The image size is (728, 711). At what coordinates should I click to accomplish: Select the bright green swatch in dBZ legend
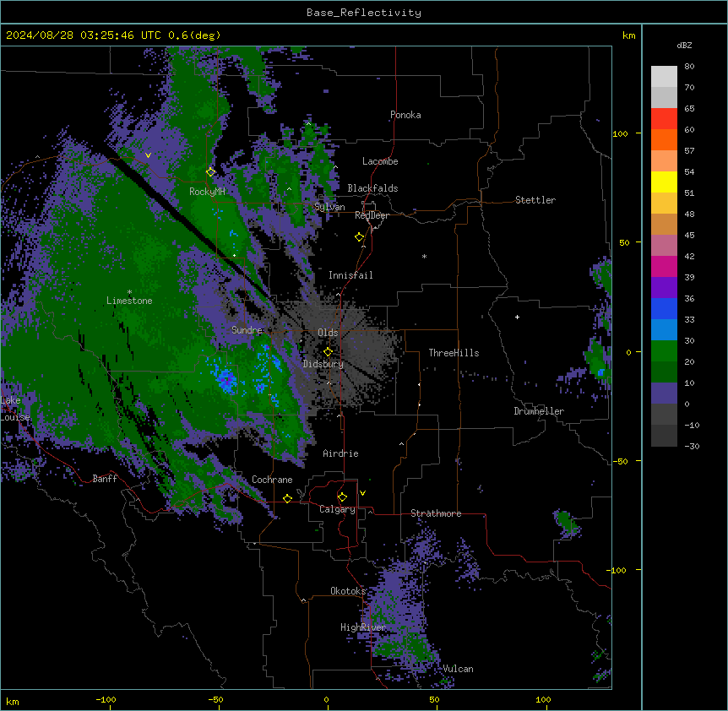tap(664, 351)
